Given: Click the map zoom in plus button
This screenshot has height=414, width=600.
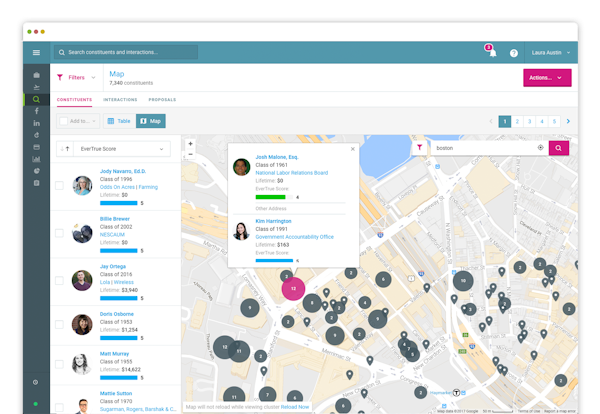Looking at the screenshot, I should [x=190, y=144].
